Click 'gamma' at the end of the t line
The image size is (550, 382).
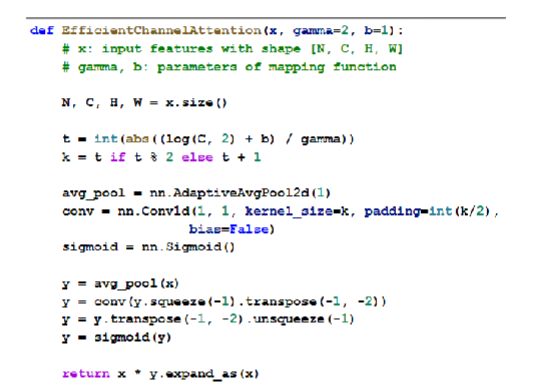click(321, 140)
